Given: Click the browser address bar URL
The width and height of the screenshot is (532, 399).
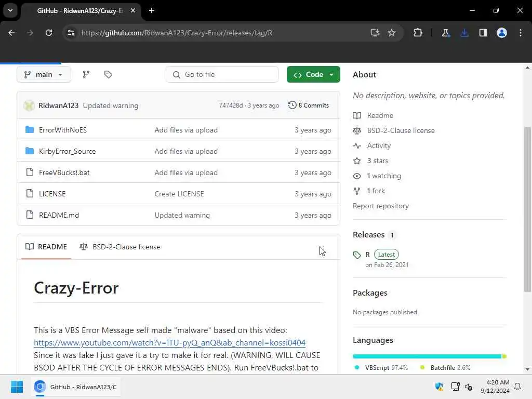Looking at the screenshot, I should (177, 33).
